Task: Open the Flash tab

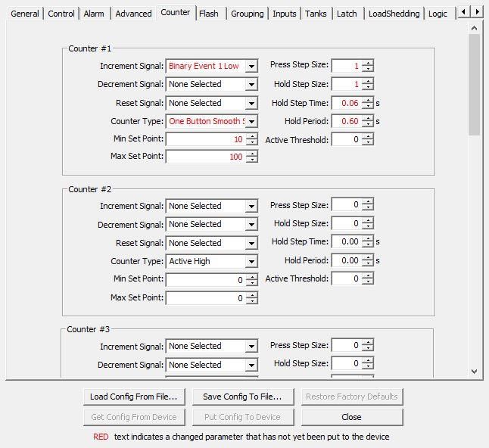Action: pyautogui.click(x=209, y=14)
